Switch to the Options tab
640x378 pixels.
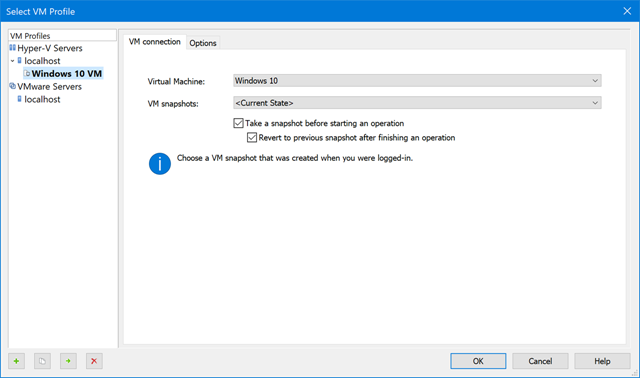click(x=203, y=43)
